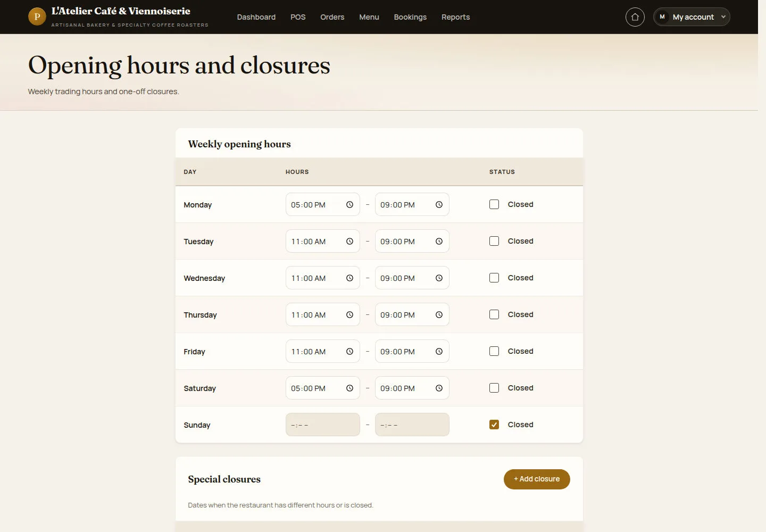Click the disabled Sunday opening time field

tap(323, 425)
